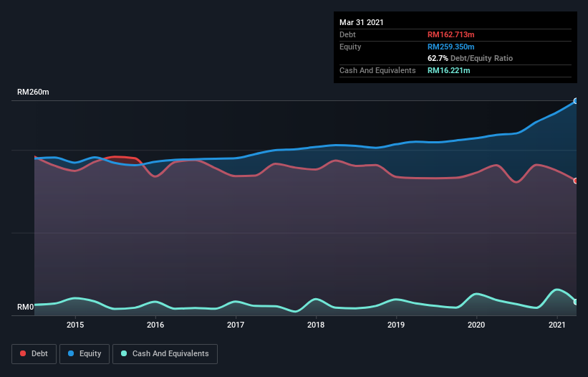Click the 2017 x-axis label

click(x=236, y=325)
